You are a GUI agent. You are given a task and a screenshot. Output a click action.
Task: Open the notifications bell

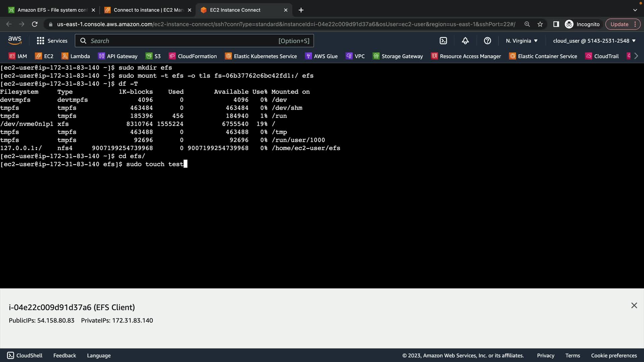pyautogui.click(x=465, y=41)
